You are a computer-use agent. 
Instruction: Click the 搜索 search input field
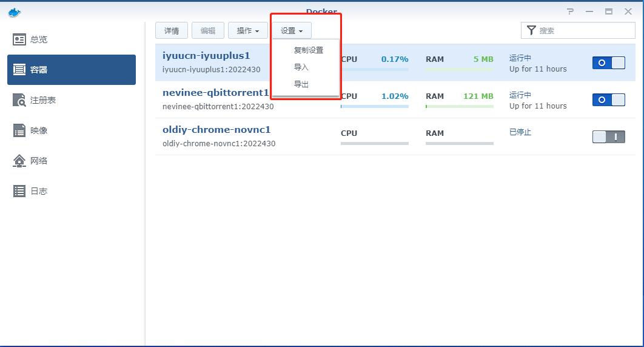pyautogui.click(x=578, y=30)
